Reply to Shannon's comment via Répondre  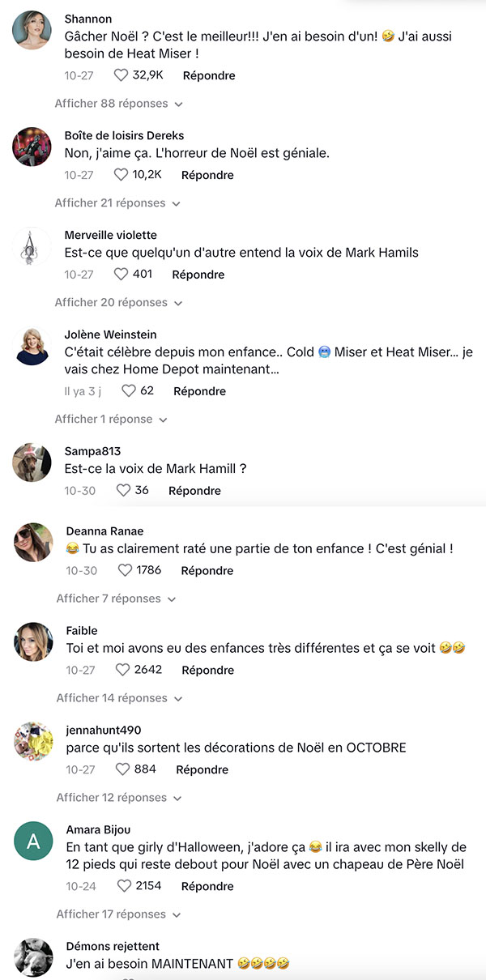pos(209,75)
